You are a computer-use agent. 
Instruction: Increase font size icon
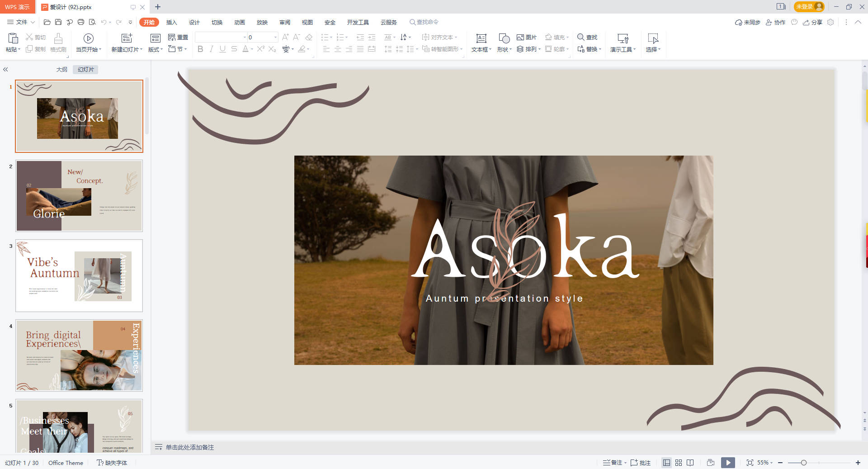click(x=285, y=37)
